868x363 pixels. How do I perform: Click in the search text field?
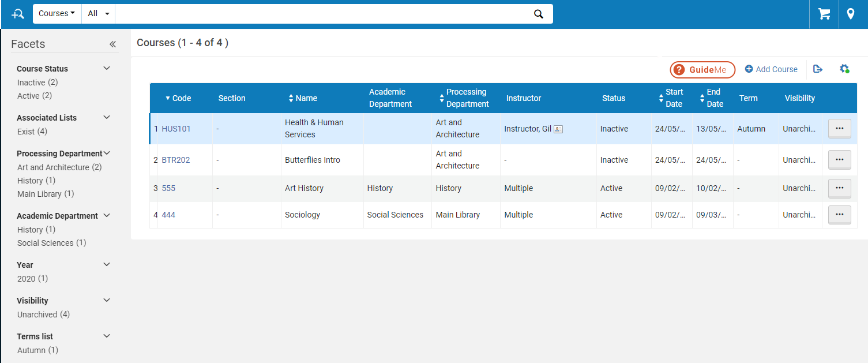(323, 14)
